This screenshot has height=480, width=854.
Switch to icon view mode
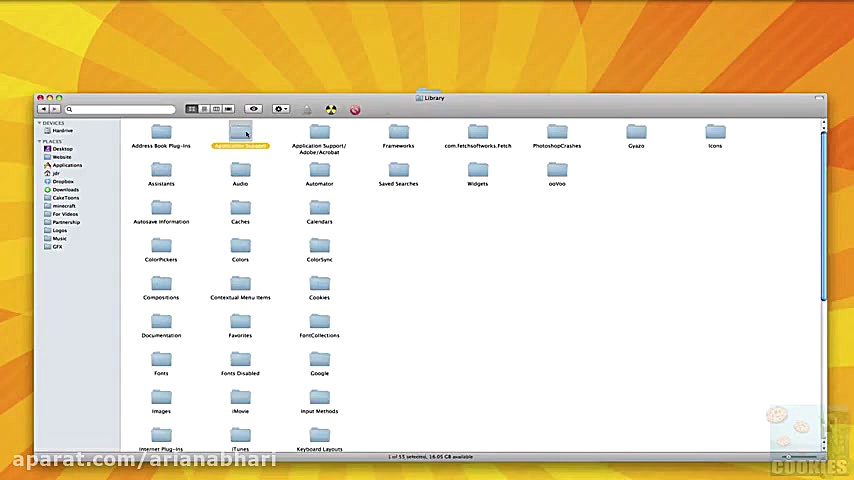click(192, 109)
